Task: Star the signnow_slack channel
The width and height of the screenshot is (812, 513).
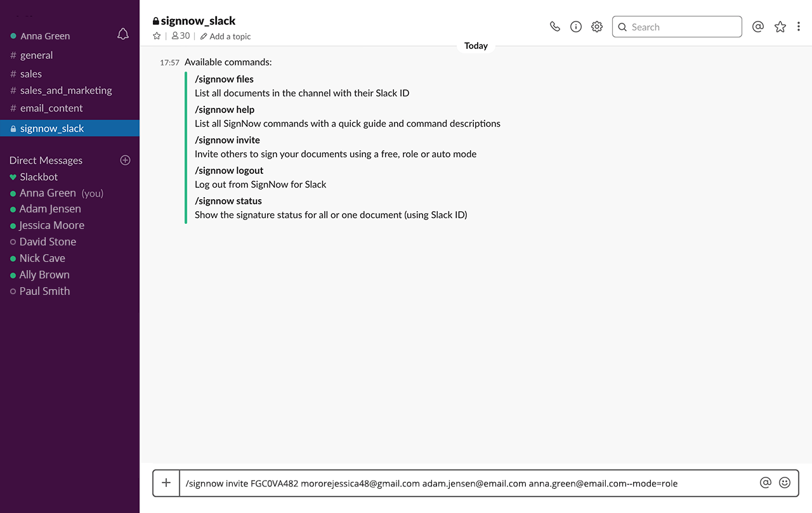Action: [157, 36]
